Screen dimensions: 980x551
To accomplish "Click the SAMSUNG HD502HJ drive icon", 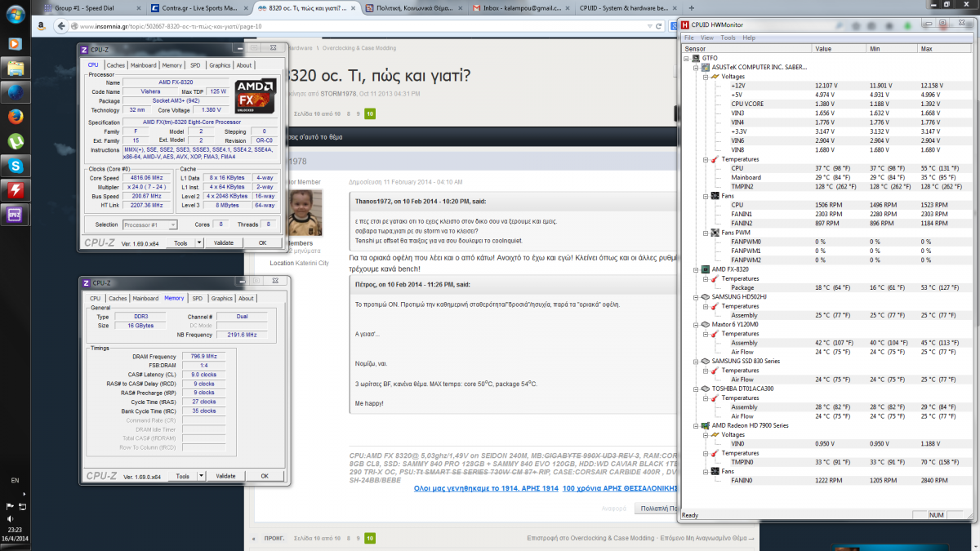I will coord(706,296).
